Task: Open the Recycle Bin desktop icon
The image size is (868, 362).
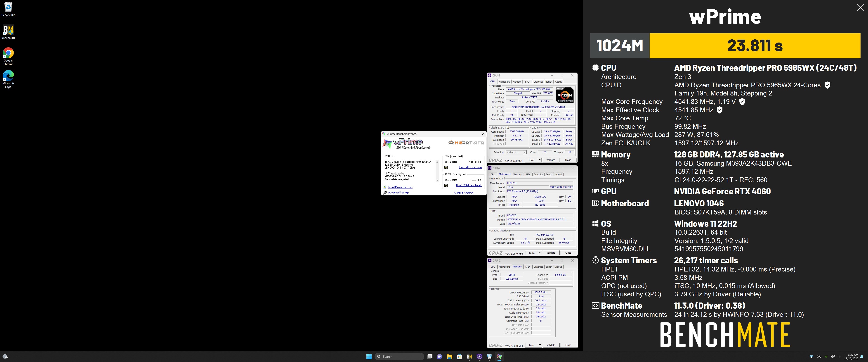Action: pos(8,9)
